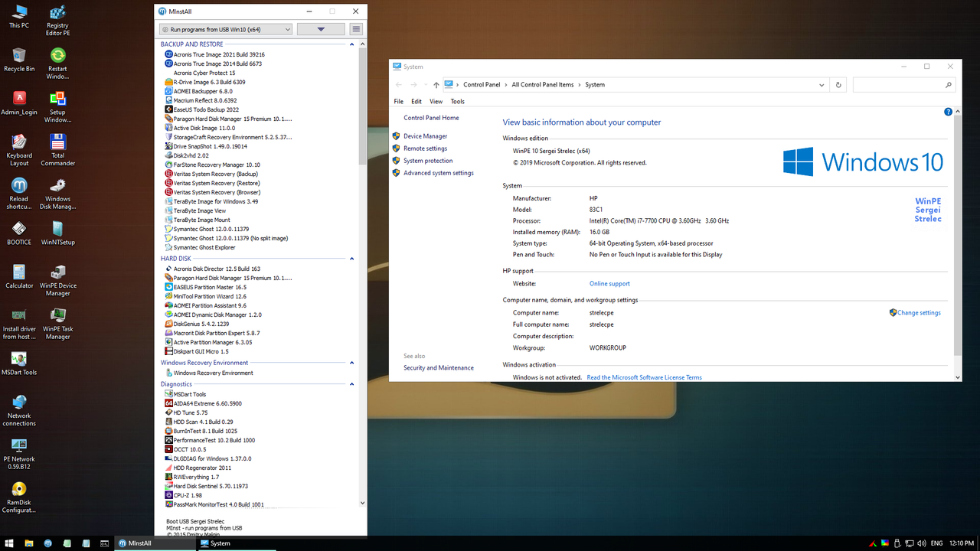Open Start menu on taskbar
980x551 pixels.
(10, 543)
